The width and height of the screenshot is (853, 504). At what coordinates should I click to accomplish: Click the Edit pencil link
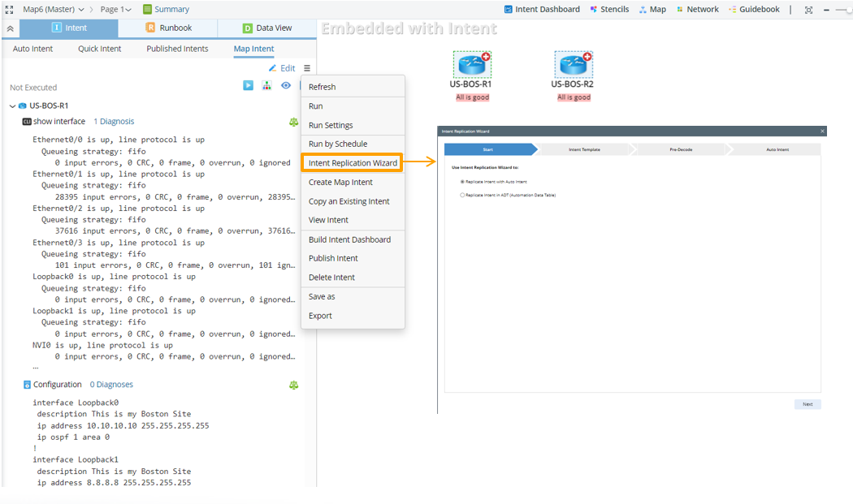[282, 68]
